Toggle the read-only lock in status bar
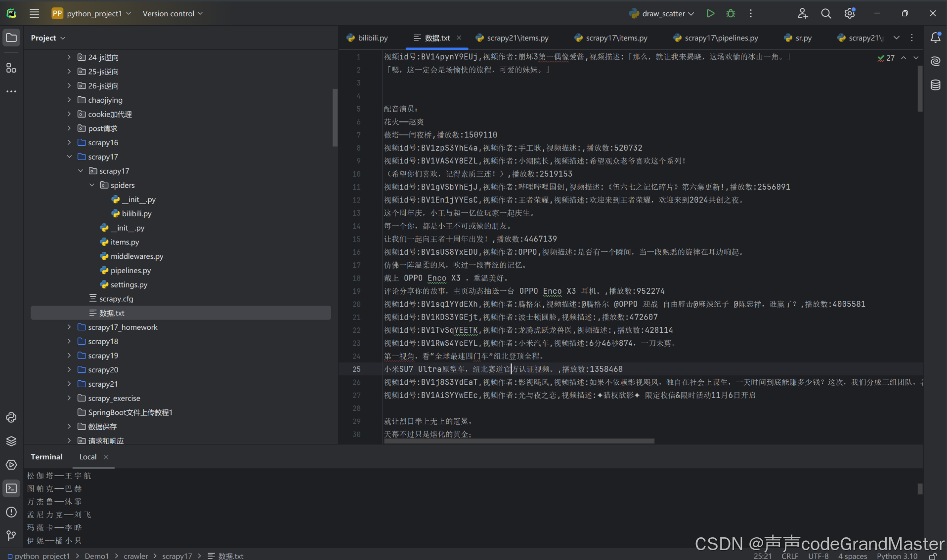Viewport: 947px width, 560px height. click(933, 556)
